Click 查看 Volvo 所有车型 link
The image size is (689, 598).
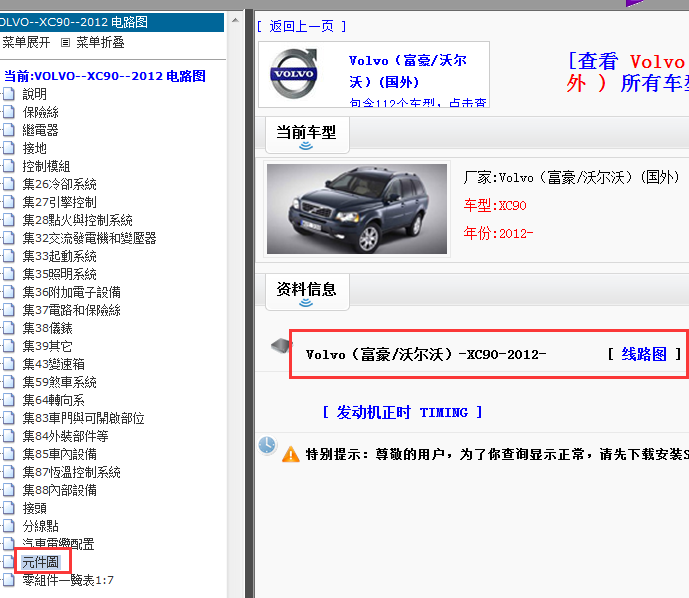[628, 72]
